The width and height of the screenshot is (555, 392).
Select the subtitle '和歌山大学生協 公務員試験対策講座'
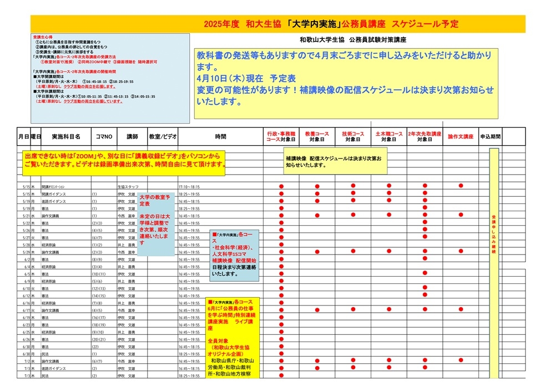[353, 40]
